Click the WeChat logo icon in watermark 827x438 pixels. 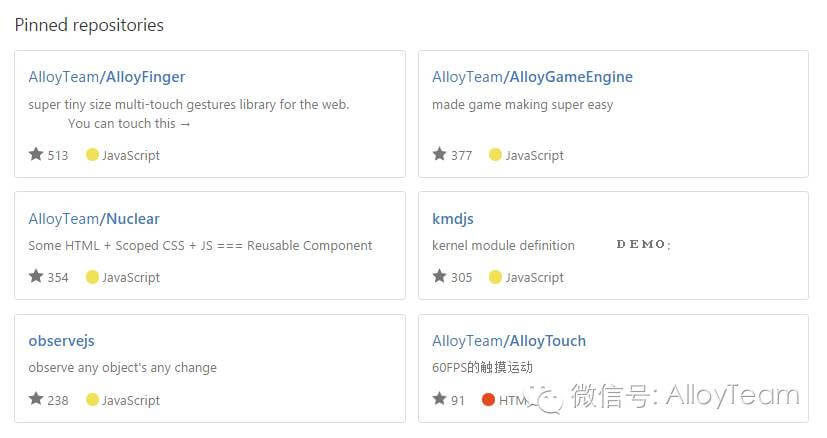(x=549, y=399)
